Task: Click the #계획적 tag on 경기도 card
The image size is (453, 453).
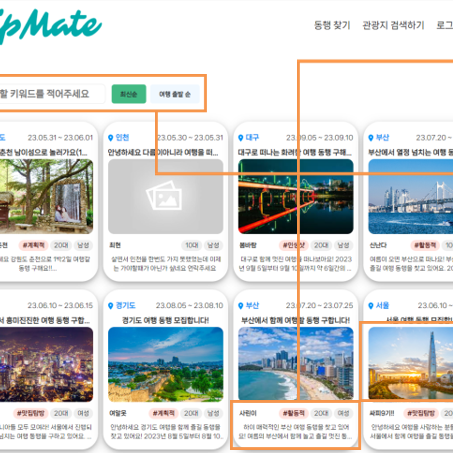Action: [x=164, y=413]
